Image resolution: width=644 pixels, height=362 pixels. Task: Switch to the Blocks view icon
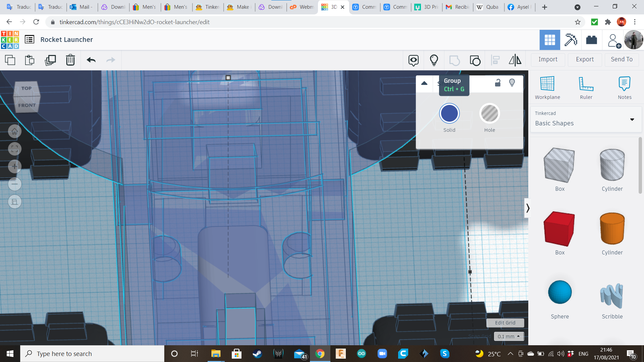click(571, 40)
